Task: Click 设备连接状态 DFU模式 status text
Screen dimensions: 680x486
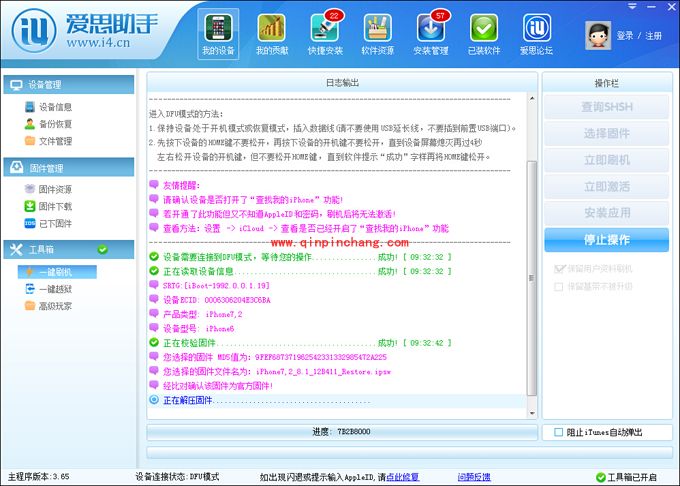Action: pyautogui.click(x=177, y=477)
